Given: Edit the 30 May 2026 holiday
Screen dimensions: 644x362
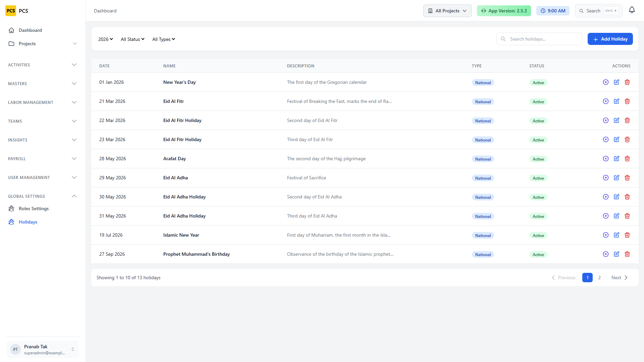Looking at the screenshot, I should [x=616, y=197].
